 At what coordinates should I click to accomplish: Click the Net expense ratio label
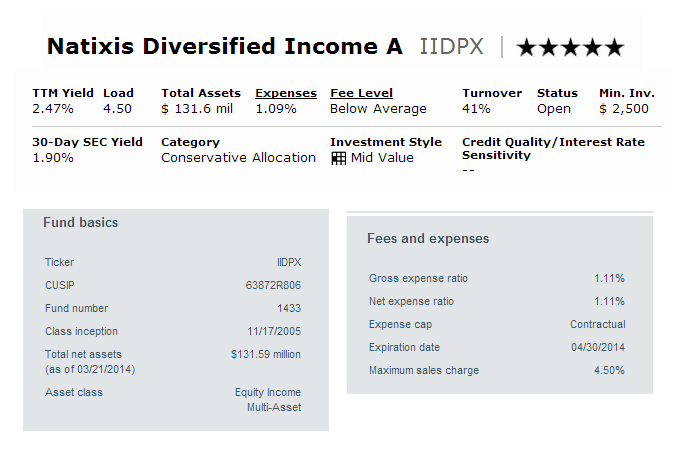pyautogui.click(x=411, y=302)
